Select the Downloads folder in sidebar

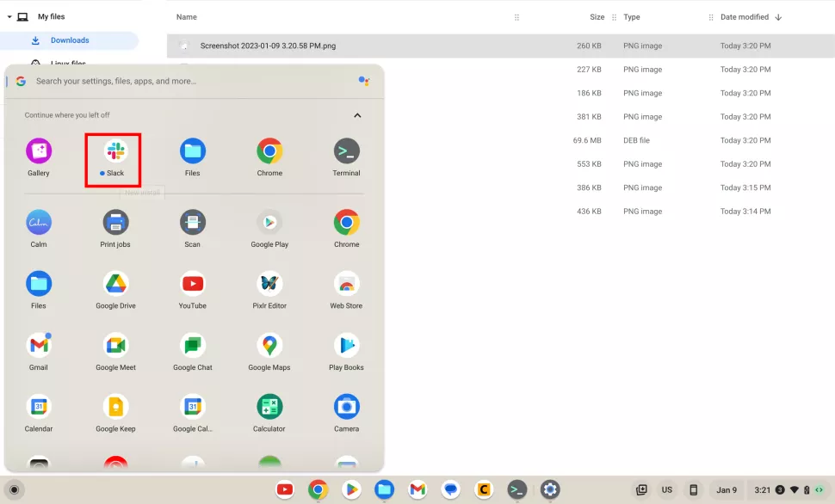tap(69, 40)
